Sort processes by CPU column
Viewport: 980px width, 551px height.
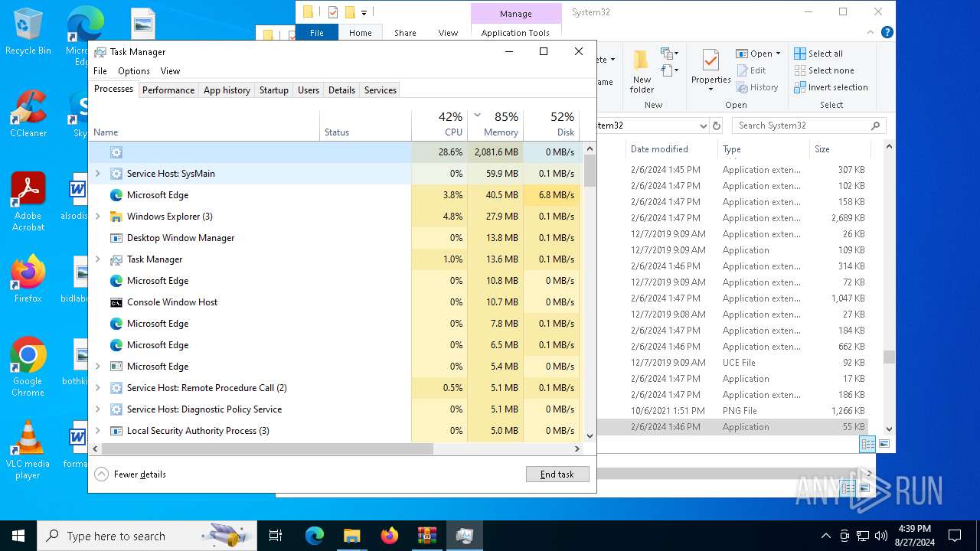439,125
